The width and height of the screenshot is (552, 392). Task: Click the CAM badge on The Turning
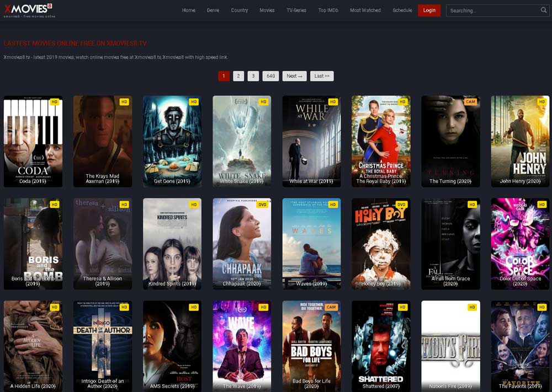[x=471, y=102]
